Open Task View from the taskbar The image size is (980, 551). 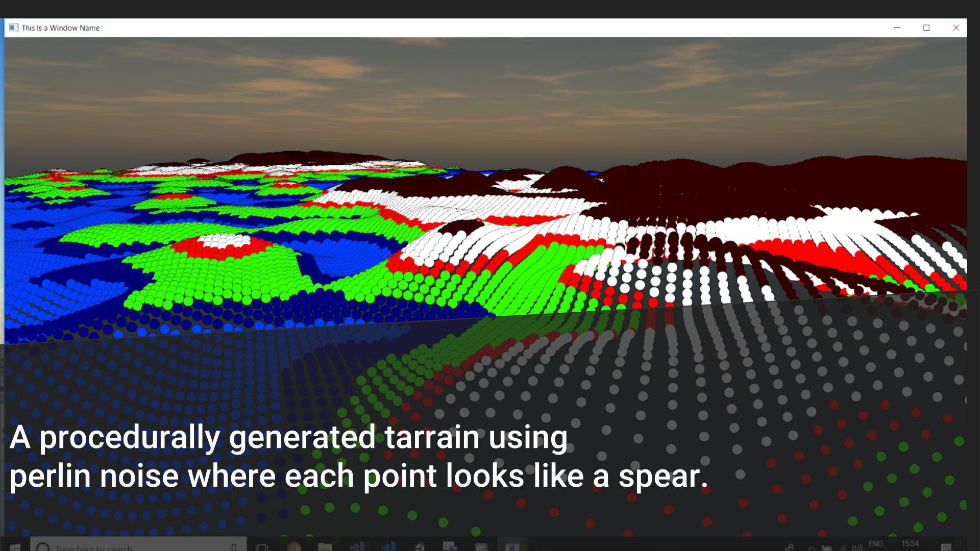coord(262,547)
